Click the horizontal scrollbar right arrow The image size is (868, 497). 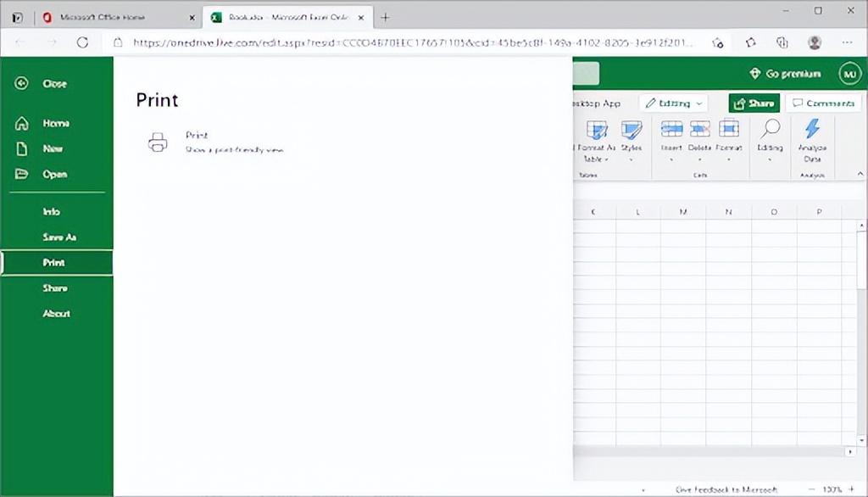850,451
